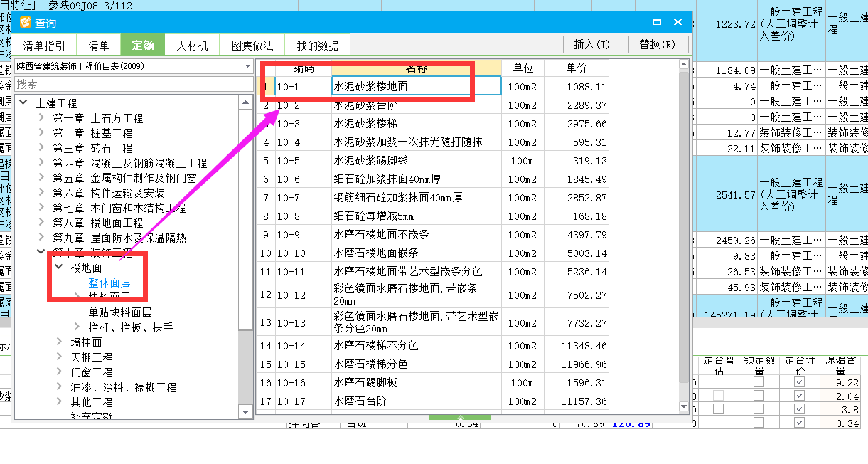
Task: Collapse the 楼地面 tree node
Action: click(x=60, y=268)
